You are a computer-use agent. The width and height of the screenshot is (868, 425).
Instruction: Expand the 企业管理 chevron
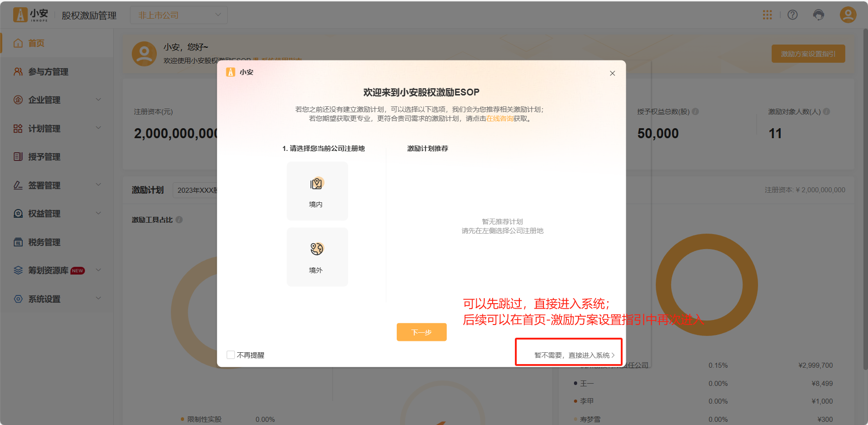pos(99,100)
